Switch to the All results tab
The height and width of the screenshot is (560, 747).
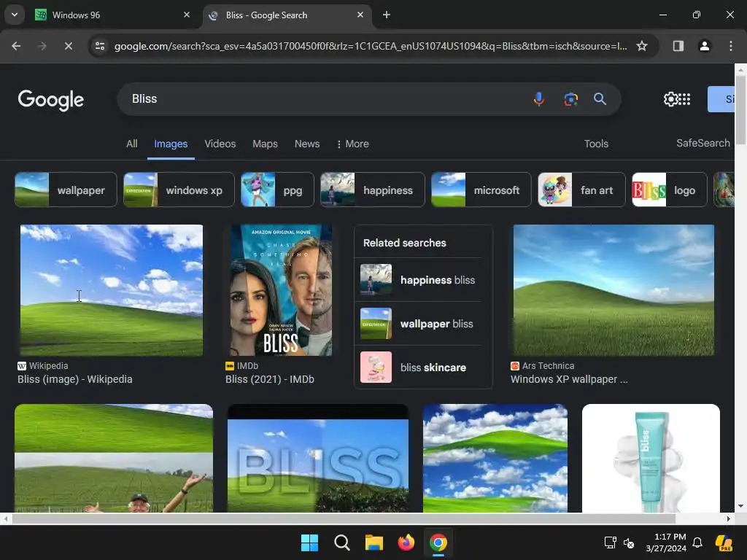click(x=131, y=144)
